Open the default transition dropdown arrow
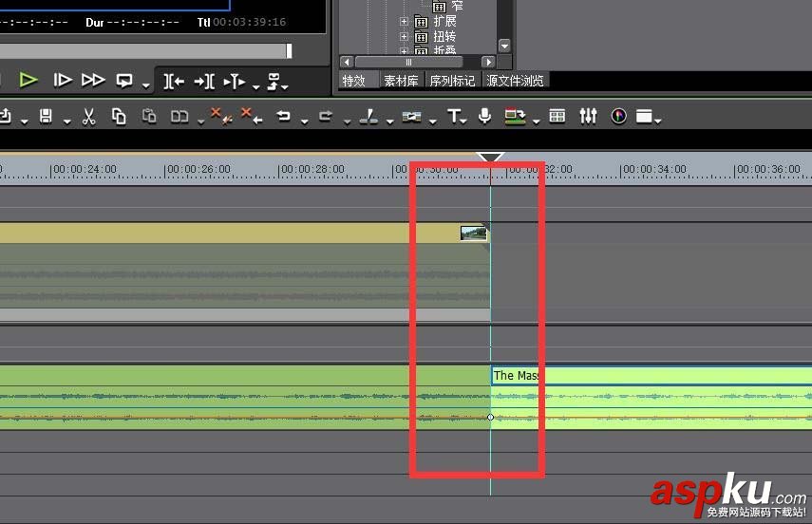The height and width of the screenshot is (524, 812). [433, 122]
